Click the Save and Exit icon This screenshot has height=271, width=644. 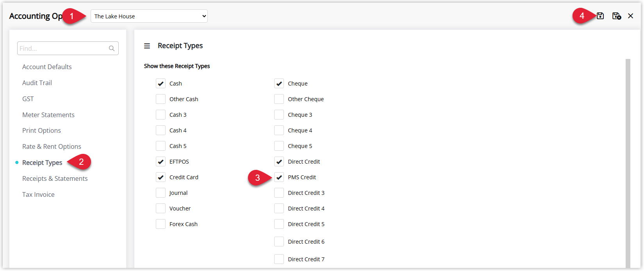point(617,16)
